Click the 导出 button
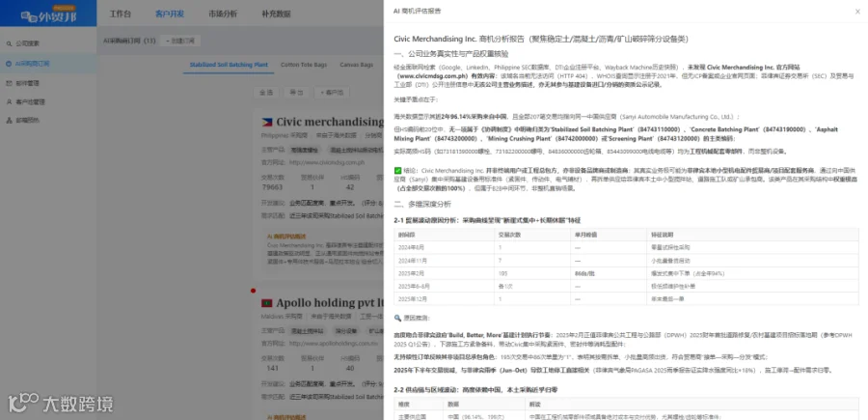 pos(297,93)
